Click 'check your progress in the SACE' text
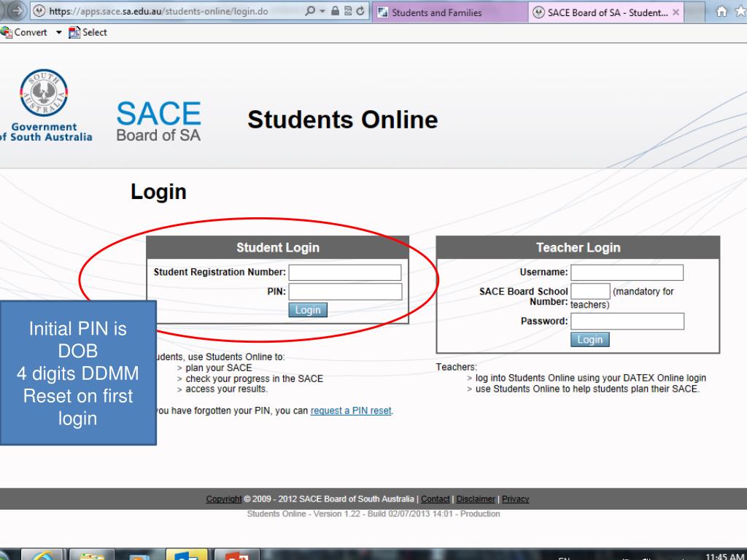Screen dimensions: 747x560 [x=255, y=378]
